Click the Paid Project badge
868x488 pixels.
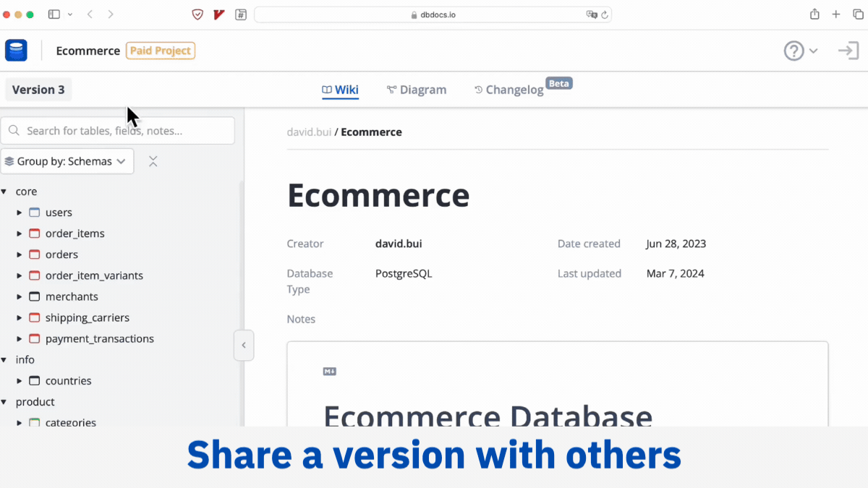[x=161, y=51]
